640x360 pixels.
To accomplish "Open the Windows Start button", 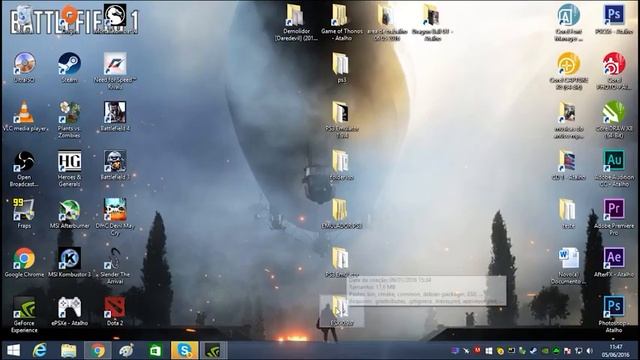I will [13, 350].
